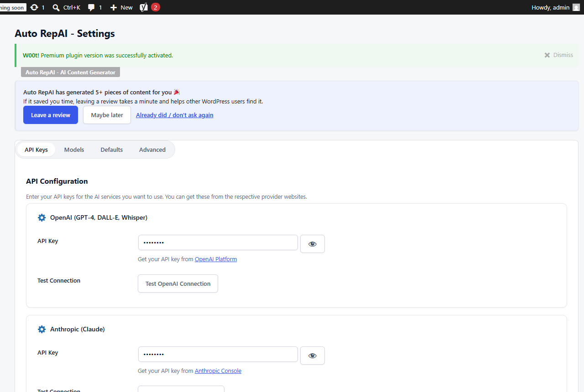Click the Ctrl+K shortcut label
Image resolution: width=584 pixels, height=392 pixels.
(72, 7)
